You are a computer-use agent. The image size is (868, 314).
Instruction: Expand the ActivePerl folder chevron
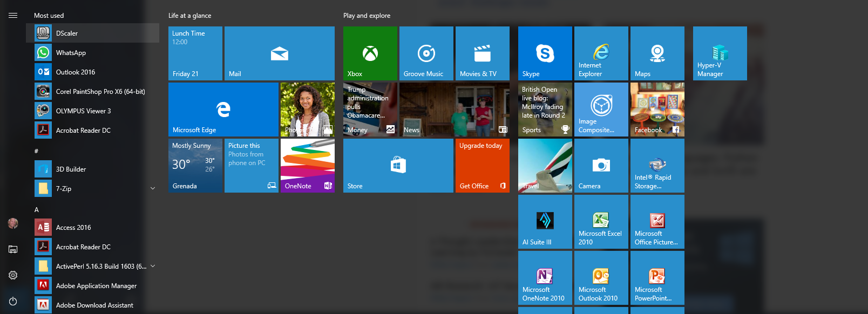tap(153, 266)
